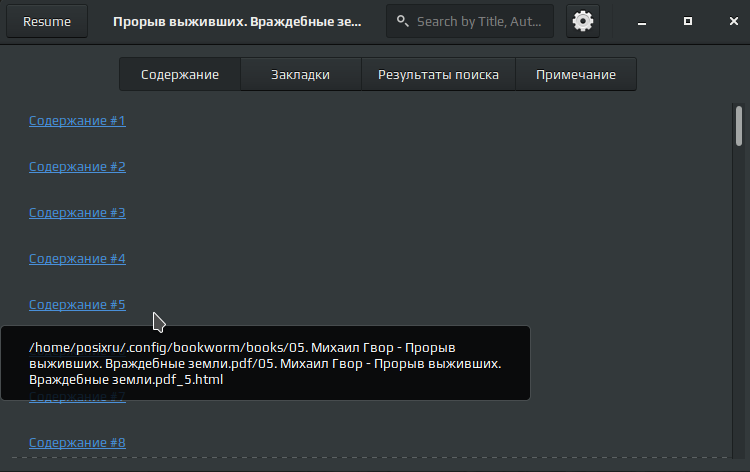
Task: Open chapter link Содержание #5
Action: pos(77,304)
